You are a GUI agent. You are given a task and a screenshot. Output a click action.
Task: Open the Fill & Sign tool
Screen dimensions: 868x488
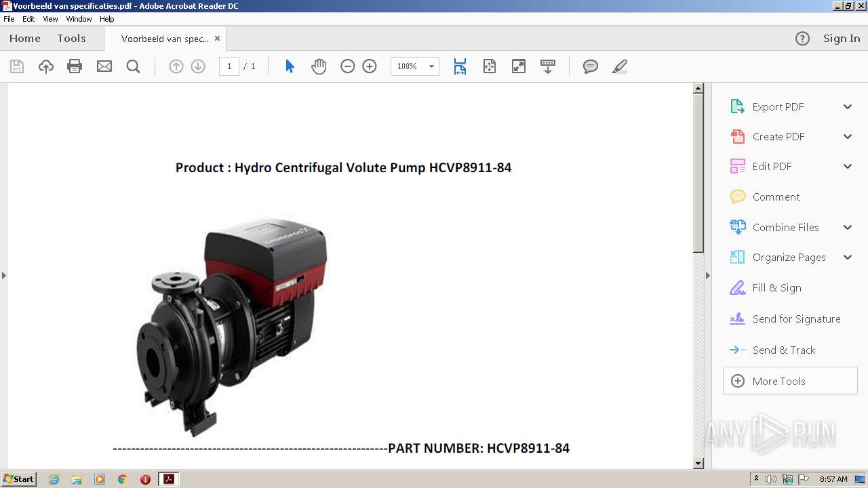tap(776, 287)
